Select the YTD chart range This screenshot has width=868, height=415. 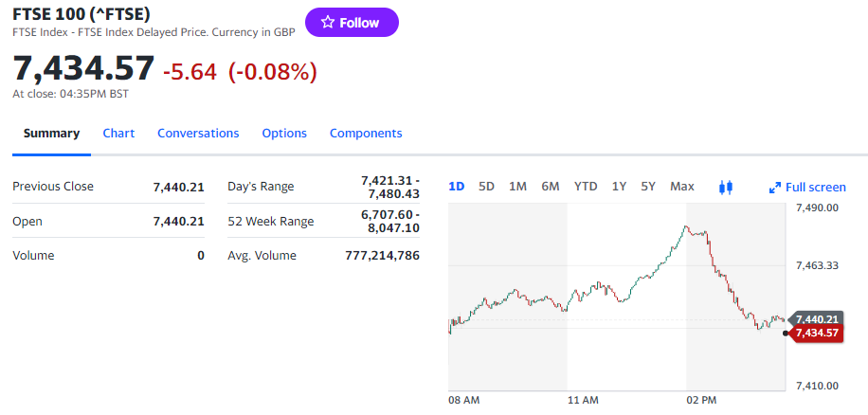(x=586, y=187)
